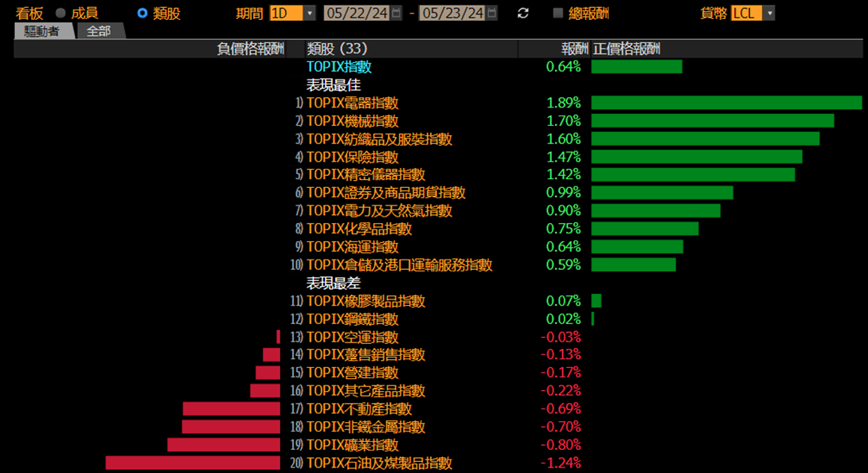Click the red bar for TOPIX石油及煤製品指數
Image resolution: width=868 pixels, height=473 pixels.
coord(193,463)
